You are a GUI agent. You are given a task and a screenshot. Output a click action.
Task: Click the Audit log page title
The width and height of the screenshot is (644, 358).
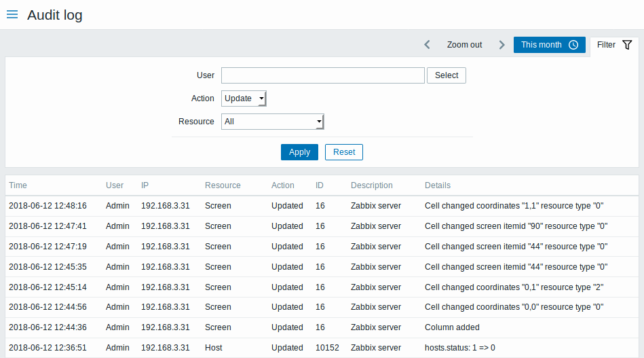coord(55,15)
